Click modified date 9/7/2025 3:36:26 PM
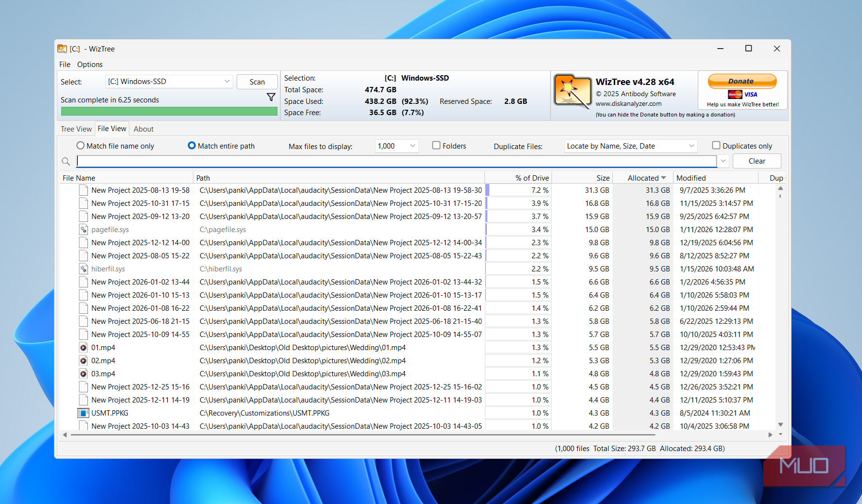Image resolution: width=862 pixels, height=504 pixels. click(x=712, y=190)
